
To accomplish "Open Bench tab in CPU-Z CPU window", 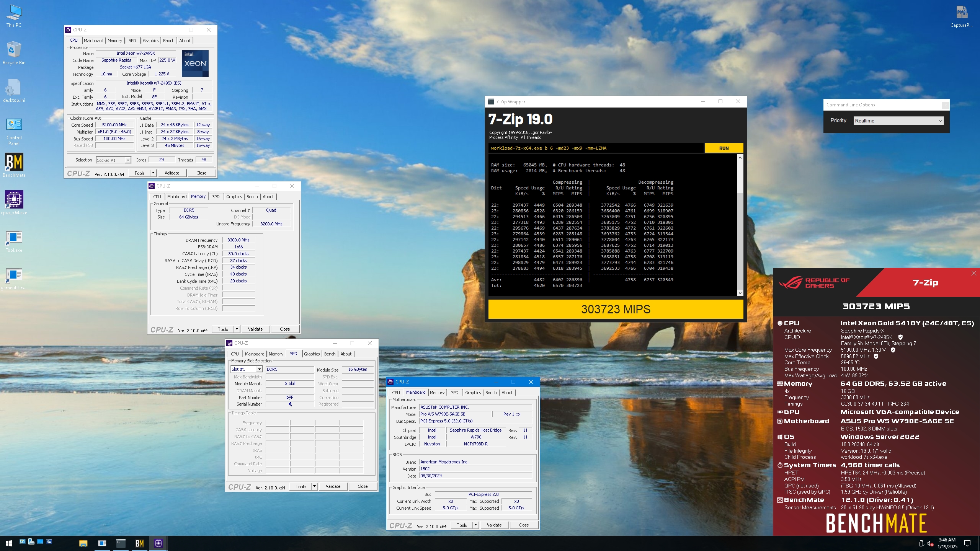I will tap(168, 41).
